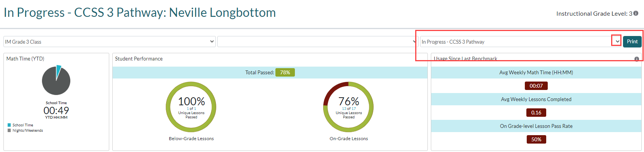
Task: Click the 13 of 17 lessons link
Action: [x=349, y=109]
